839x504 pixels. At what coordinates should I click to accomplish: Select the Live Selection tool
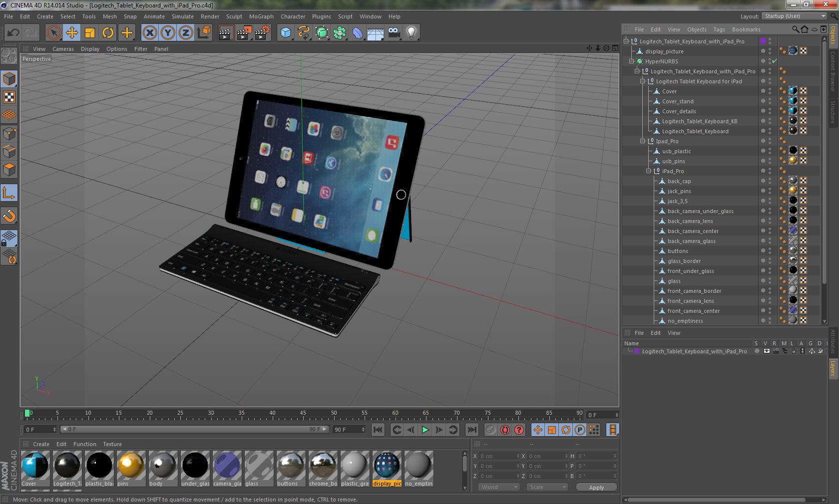coord(53,33)
